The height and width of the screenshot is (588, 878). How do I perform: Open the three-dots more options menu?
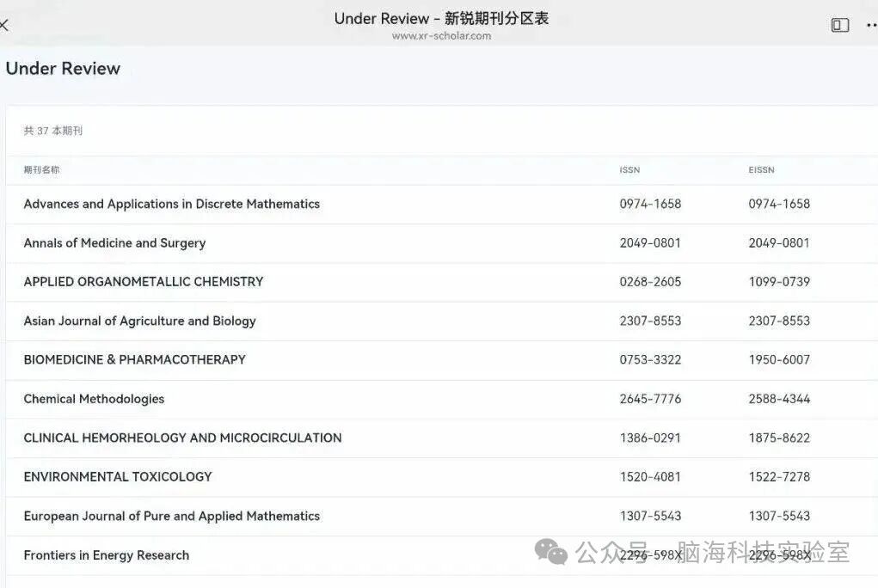pyautogui.click(x=872, y=25)
